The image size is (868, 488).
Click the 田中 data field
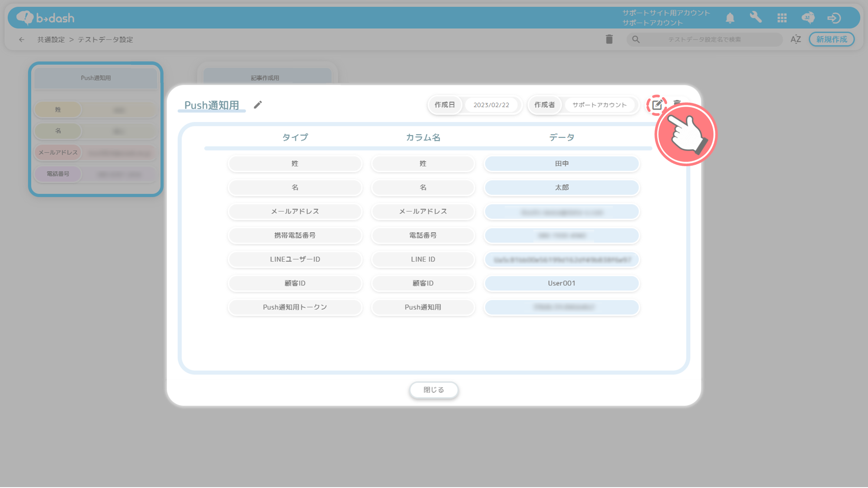click(x=562, y=164)
